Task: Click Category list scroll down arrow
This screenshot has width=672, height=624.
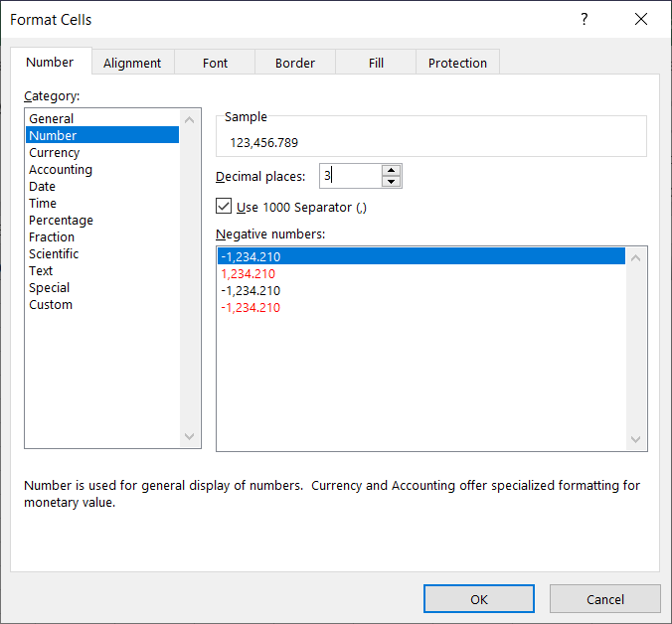Action: point(190,436)
